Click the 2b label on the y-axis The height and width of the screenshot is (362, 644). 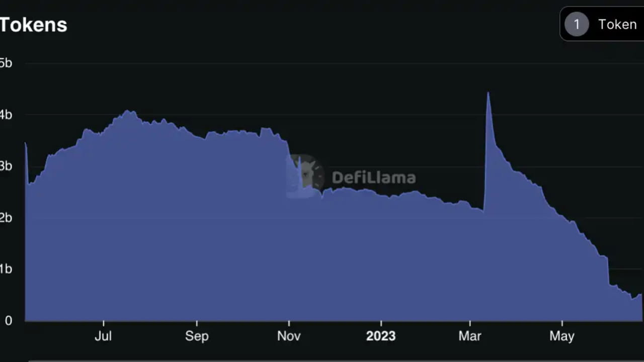pyautogui.click(x=6, y=218)
